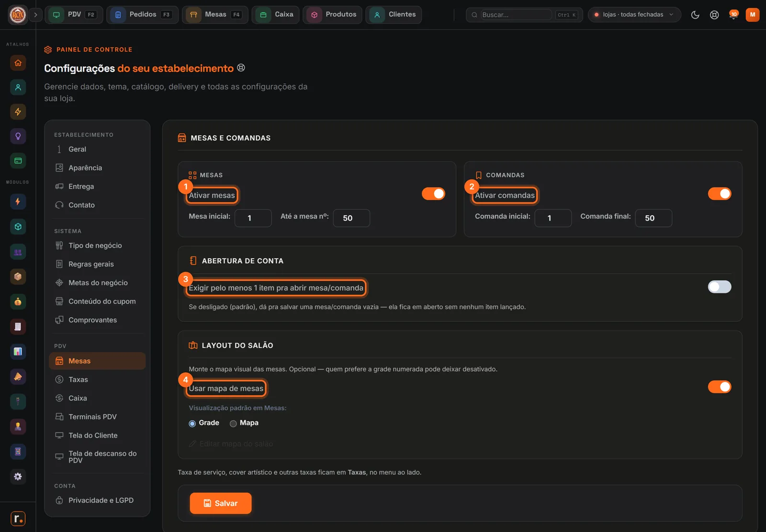Open the Clientes top navigation tab
The height and width of the screenshot is (532, 766).
point(394,15)
